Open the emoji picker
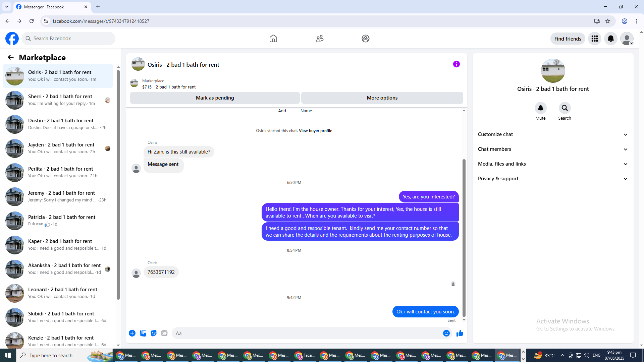The height and width of the screenshot is (362, 644). tap(446, 333)
